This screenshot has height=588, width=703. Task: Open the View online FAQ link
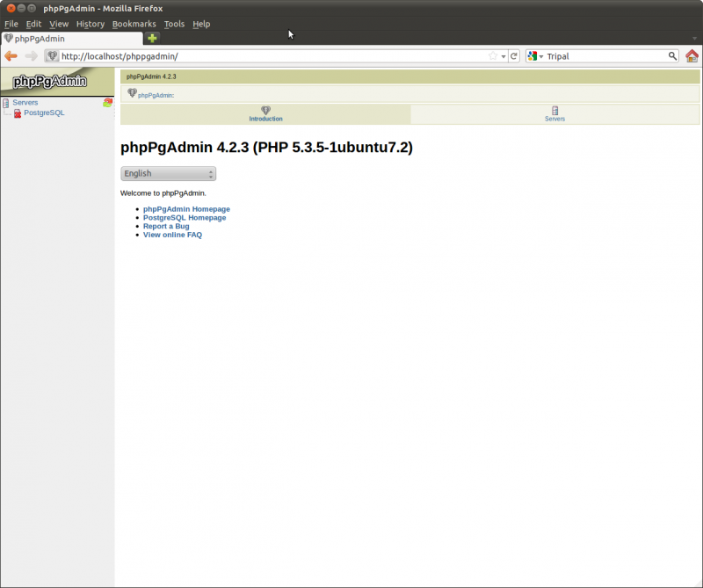tap(172, 235)
